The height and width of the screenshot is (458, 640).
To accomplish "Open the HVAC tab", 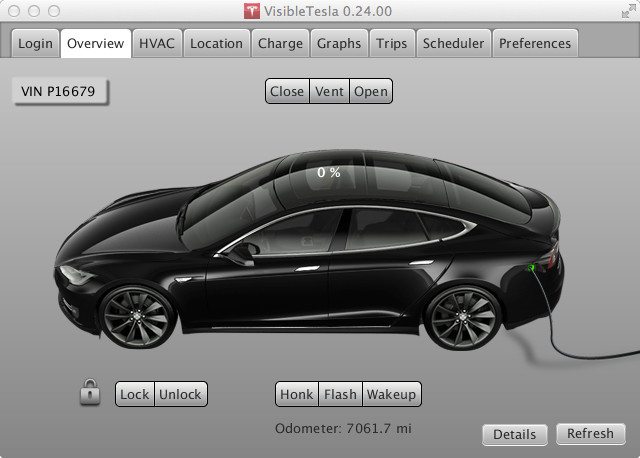I will [157, 43].
